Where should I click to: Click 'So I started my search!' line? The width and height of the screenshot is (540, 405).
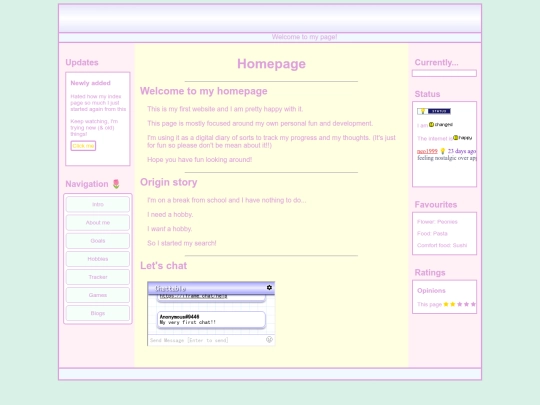click(181, 243)
